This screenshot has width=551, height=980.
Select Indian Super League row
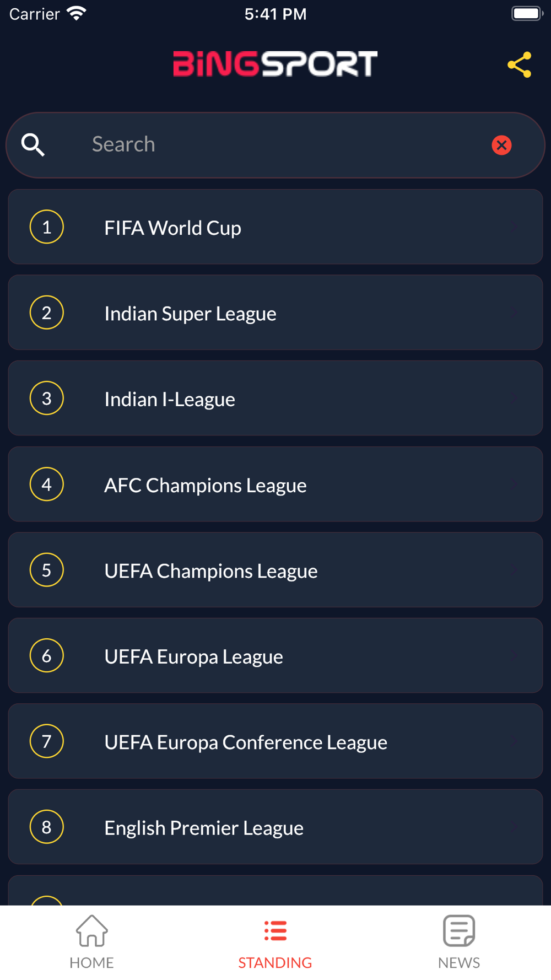point(275,313)
